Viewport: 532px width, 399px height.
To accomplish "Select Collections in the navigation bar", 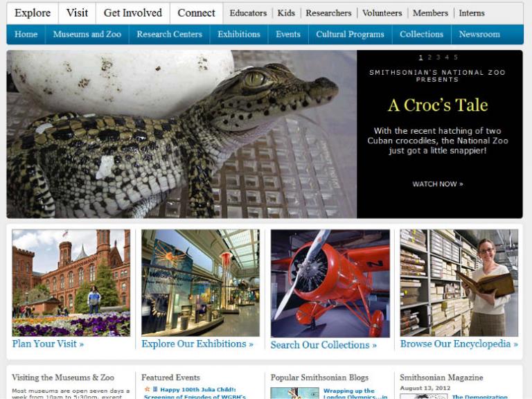I will tap(421, 34).
